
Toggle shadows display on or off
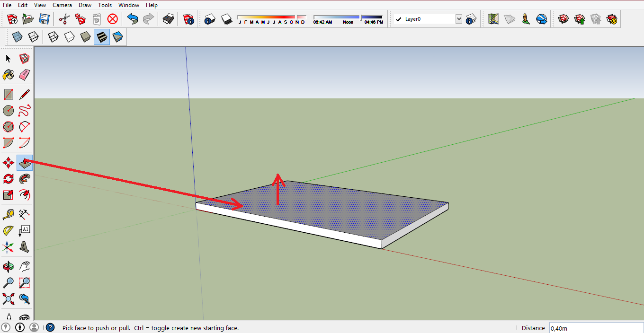(227, 19)
